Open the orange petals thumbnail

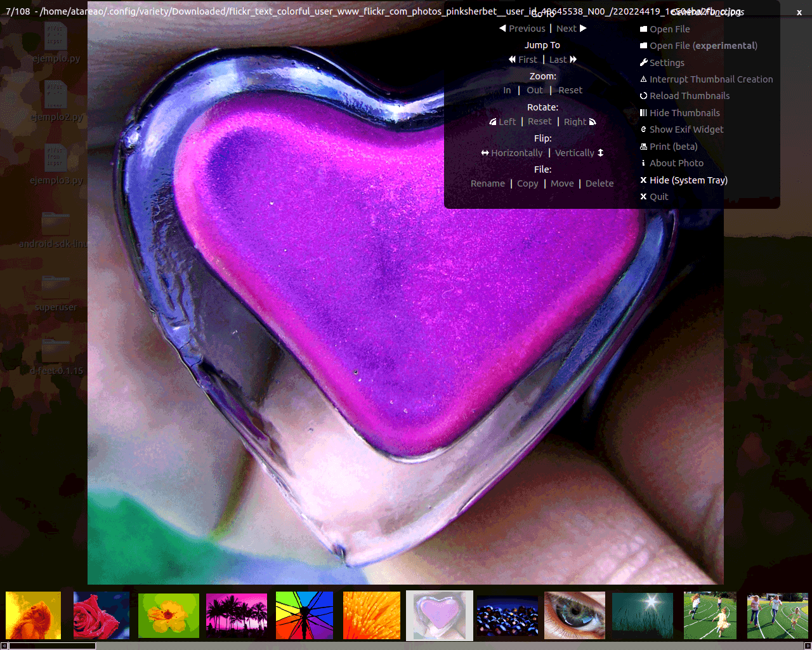point(372,616)
